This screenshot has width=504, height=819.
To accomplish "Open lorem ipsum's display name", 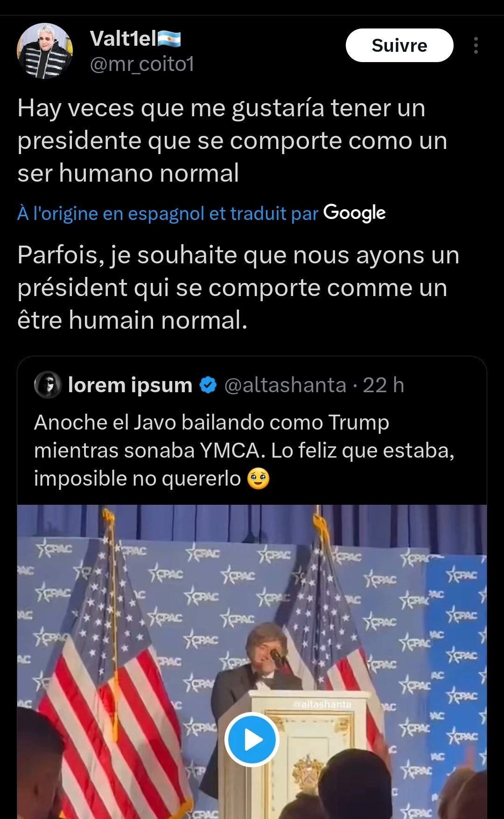I will tap(130, 385).
